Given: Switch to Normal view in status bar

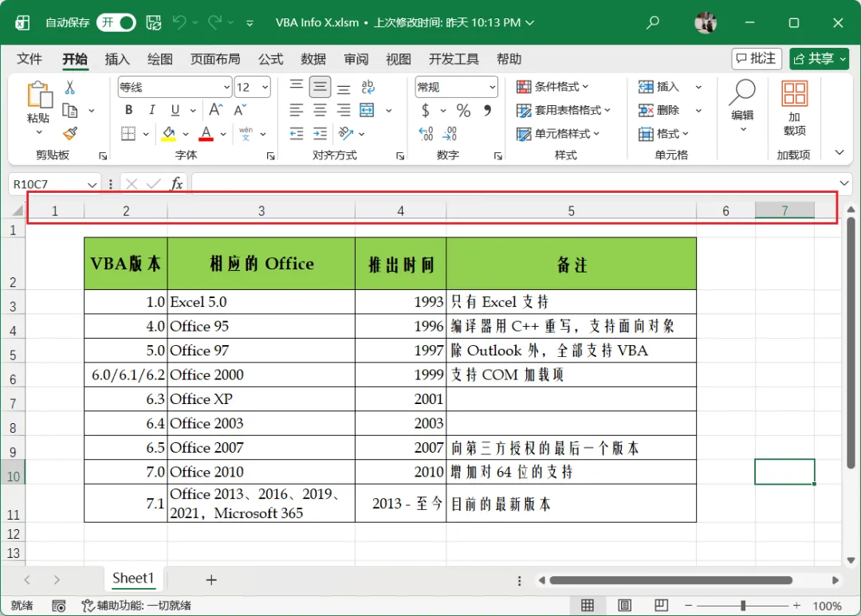Looking at the screenshot, I should 588,605.
